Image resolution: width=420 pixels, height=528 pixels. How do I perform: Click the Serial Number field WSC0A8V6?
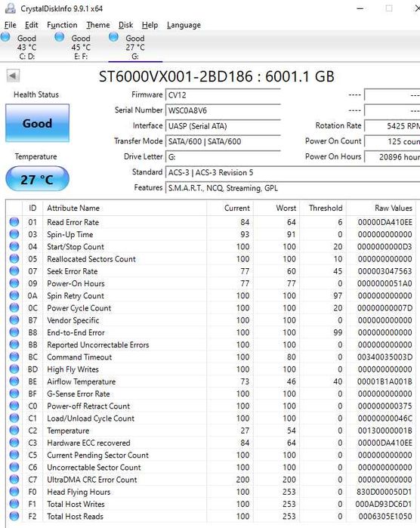pos(223,110)
